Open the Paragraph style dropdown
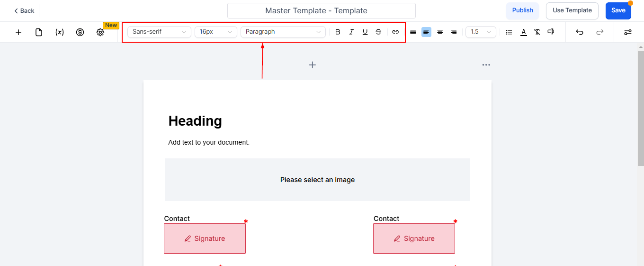The height and width of the screenshot is (266, 644). coord(283,32)
